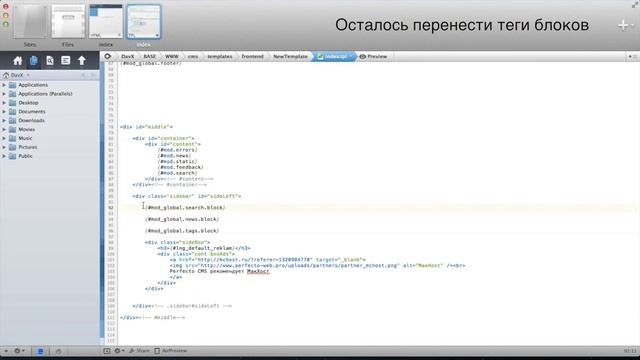Expand the Movies folder
The width and height of the screenshot is (640, 360).
click(x=4, y=129)
